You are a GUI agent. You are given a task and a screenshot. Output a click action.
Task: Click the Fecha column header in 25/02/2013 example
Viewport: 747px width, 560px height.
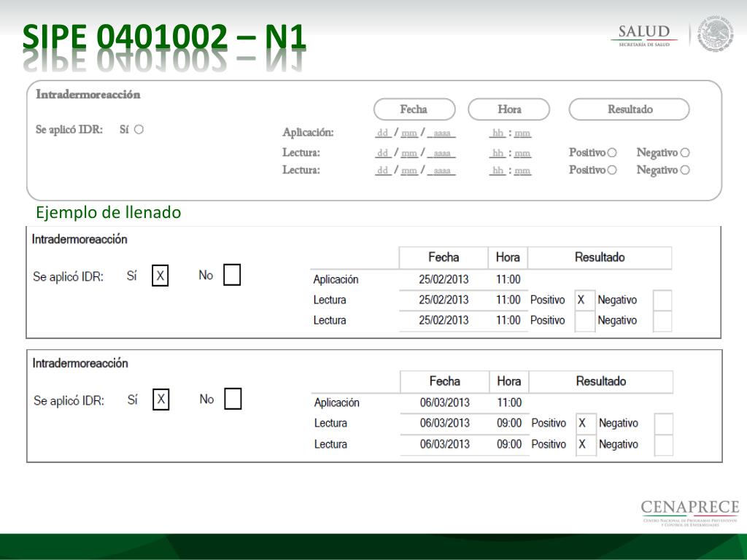pyautogui.click(x=444, y=257)
